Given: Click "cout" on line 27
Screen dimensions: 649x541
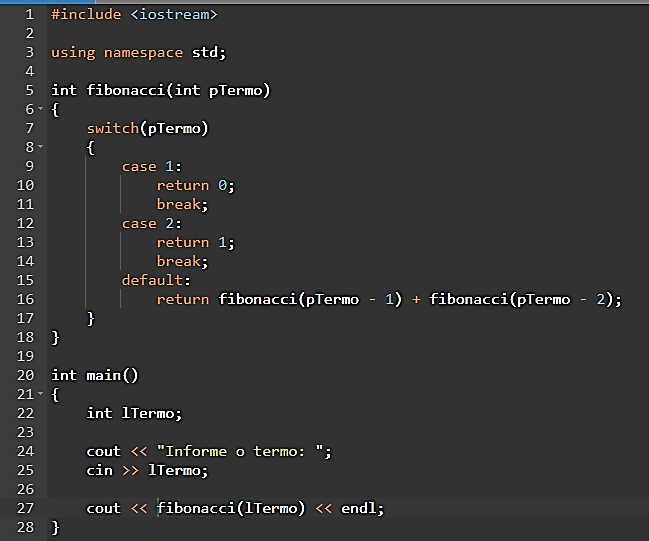Looking at the screenshot, I should (x=103, y=509).
